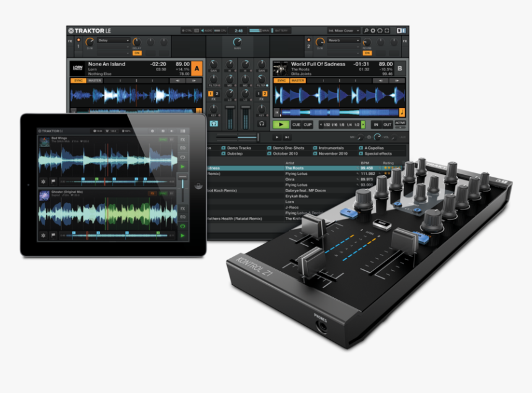Open the Demo One-Shots favorite folder
Screen dimensions: 532x393
pyautogui.click(x=285, y=148)
